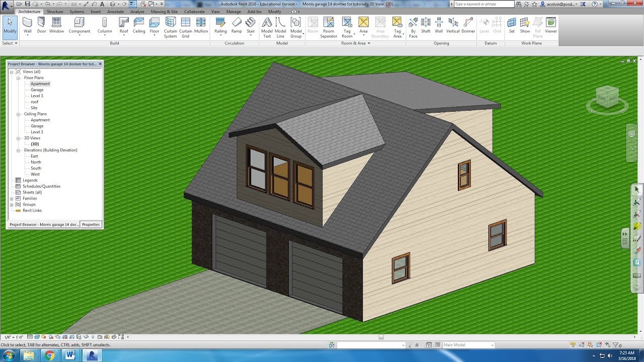Open the Massing & Site tab

click(x=164, y=12)
